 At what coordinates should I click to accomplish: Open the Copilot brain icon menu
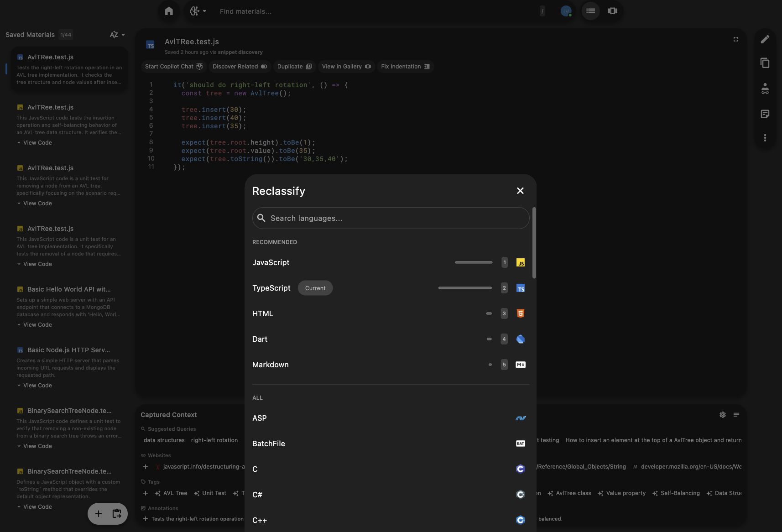coord(198,11)
